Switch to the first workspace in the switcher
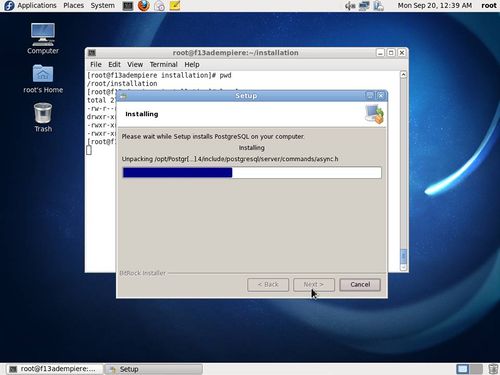Image resolution: width=500 pixels, height=375 pixels. click(463, 369)
